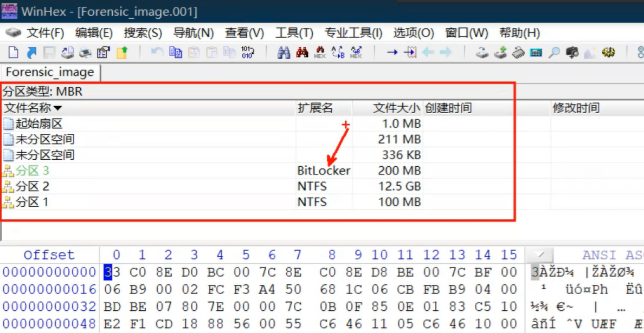This screenshot has width=644, height=333.
Task: Click the Replace text A-to-B icon
Action: pyautogui.click(x=338, y=53)
